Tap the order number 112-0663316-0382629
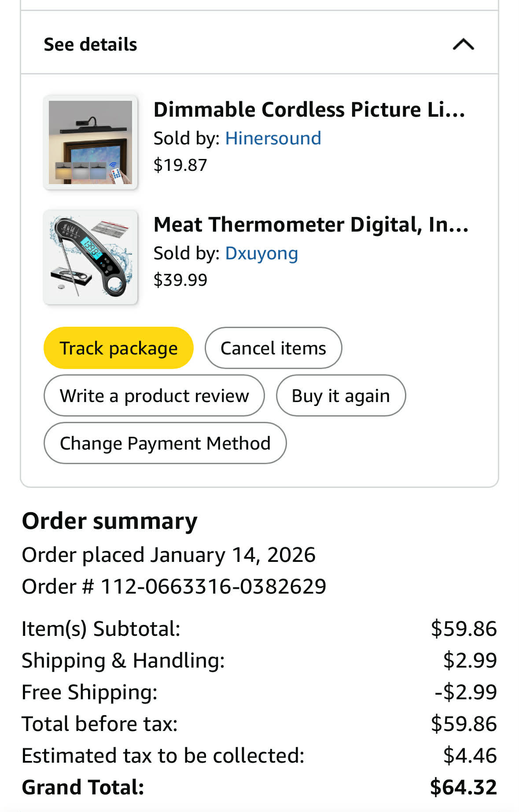Viewport: 519px width, 812px height. pos(213,587)
